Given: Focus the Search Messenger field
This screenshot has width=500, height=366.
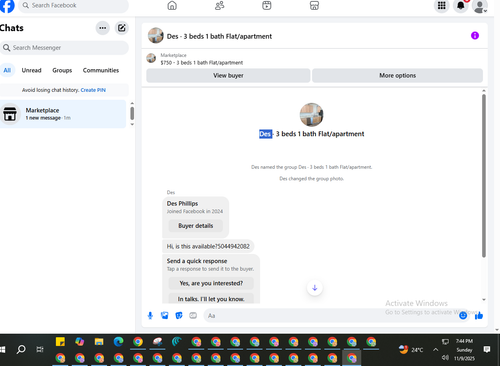Looking at the screenshot, I should pyautogui.click(x=64, y=48).
